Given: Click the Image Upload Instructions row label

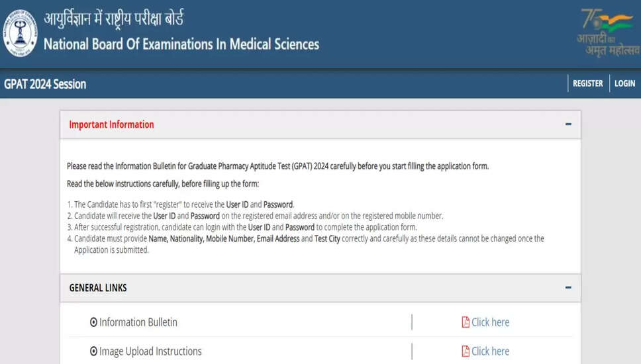Looking at the screenshot, I should pos(150,351).
